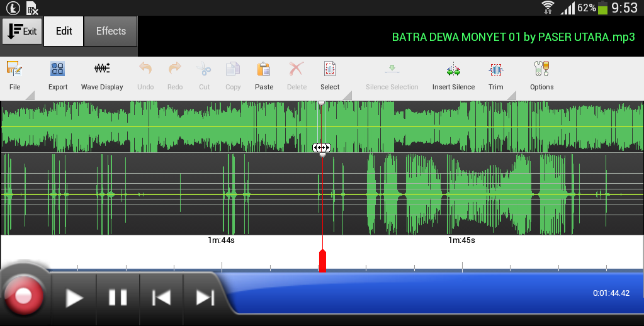Tap the battery indicator
The image size is (644, 326).
click(x=602, y=8)
